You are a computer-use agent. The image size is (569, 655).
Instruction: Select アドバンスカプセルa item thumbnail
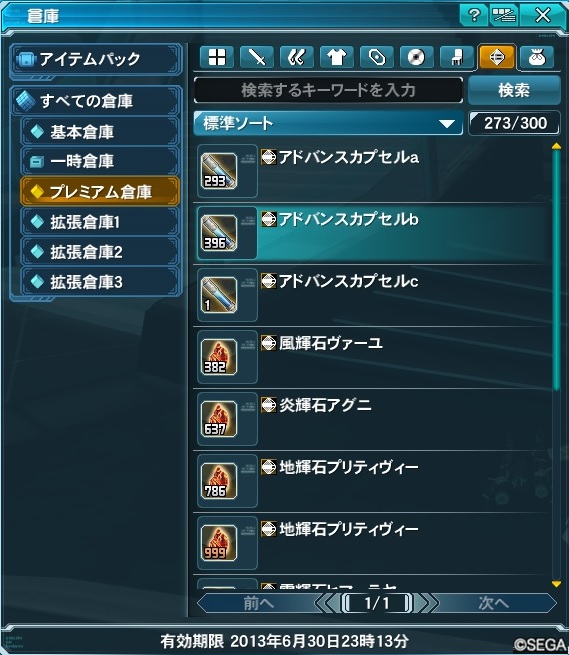click(219, 171)
